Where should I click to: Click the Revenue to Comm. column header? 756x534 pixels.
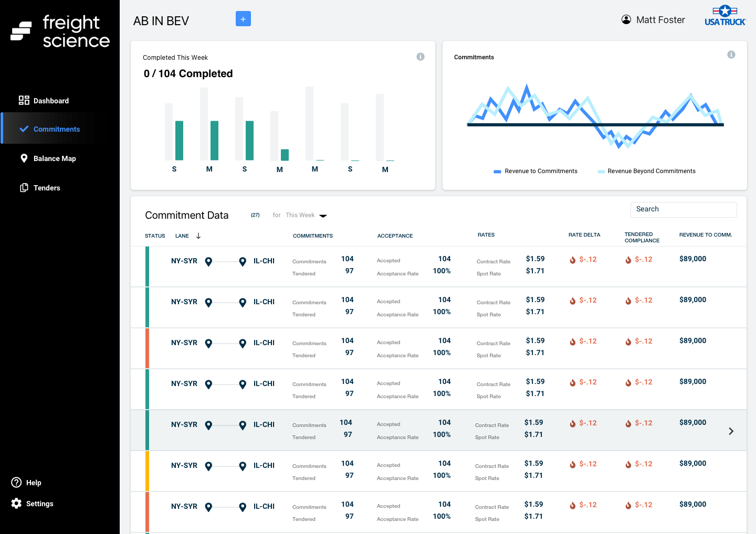[x=706, y=235]
